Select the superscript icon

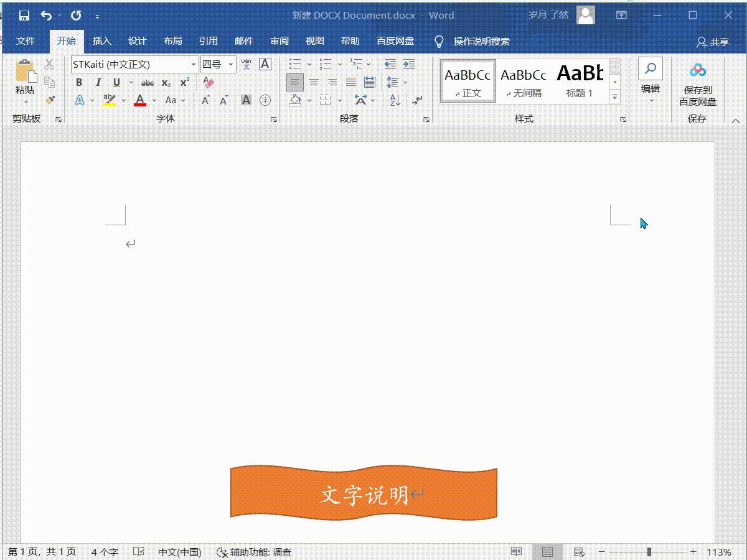(184, 82)
